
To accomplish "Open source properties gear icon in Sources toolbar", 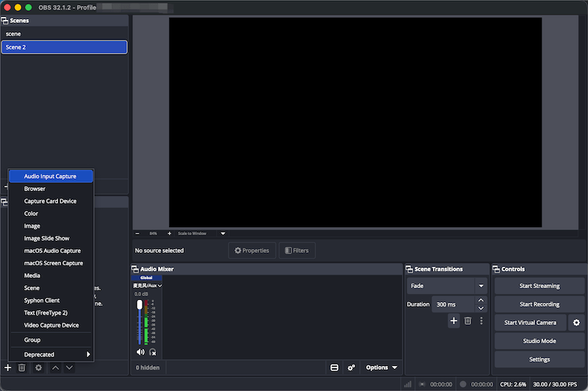I will pos(38,367).
